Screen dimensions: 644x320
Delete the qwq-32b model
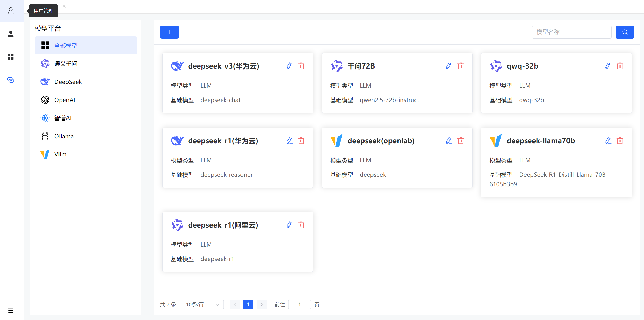coord(620,66)
